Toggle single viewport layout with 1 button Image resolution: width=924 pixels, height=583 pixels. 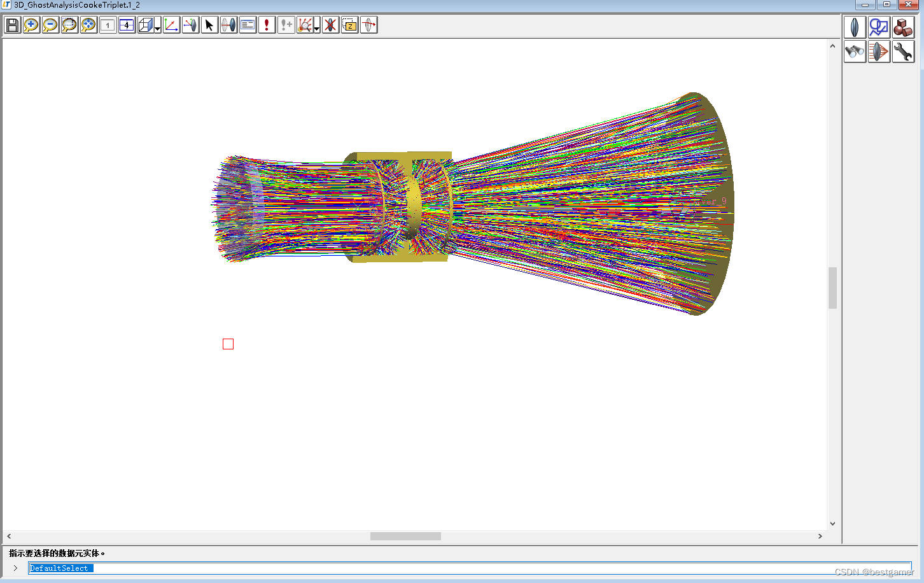click(x=107, y=25)
